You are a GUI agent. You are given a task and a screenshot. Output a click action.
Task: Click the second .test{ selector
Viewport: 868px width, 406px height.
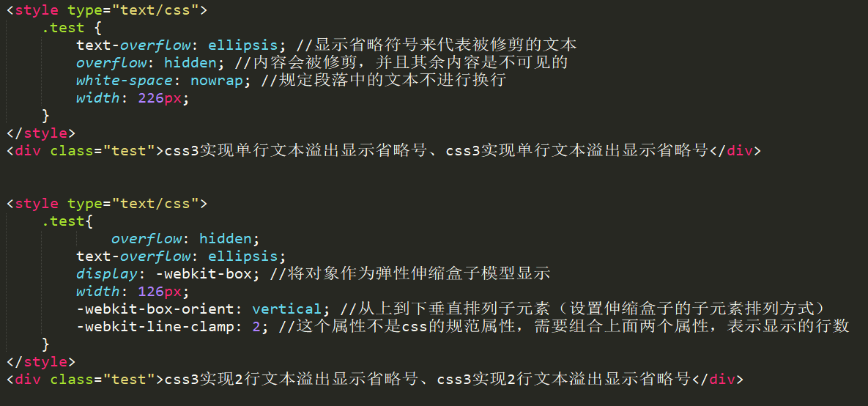pos(67,221)
